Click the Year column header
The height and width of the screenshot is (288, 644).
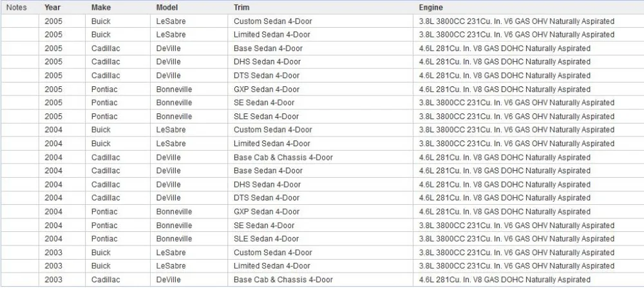coord(62,7)
